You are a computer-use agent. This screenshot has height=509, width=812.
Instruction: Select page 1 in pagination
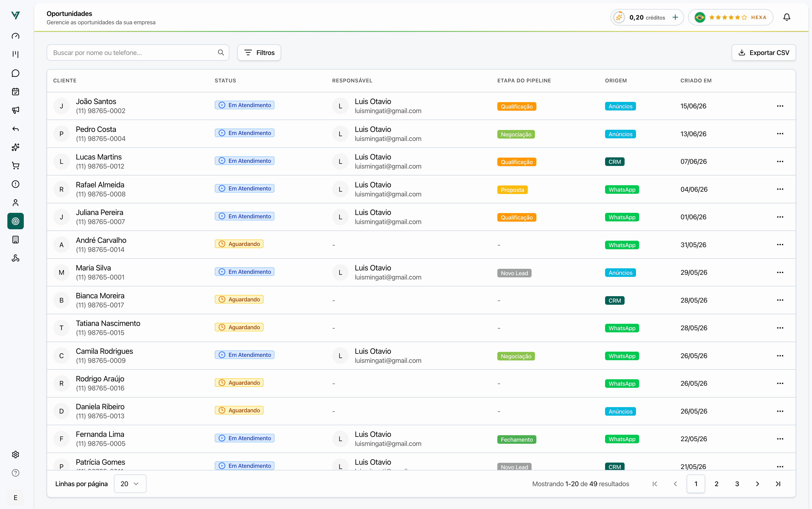click(696, 484)
